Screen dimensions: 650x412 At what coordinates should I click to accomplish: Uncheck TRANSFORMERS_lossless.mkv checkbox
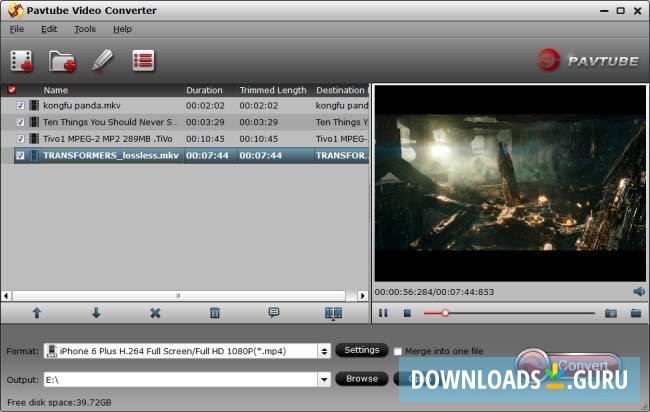20,155
